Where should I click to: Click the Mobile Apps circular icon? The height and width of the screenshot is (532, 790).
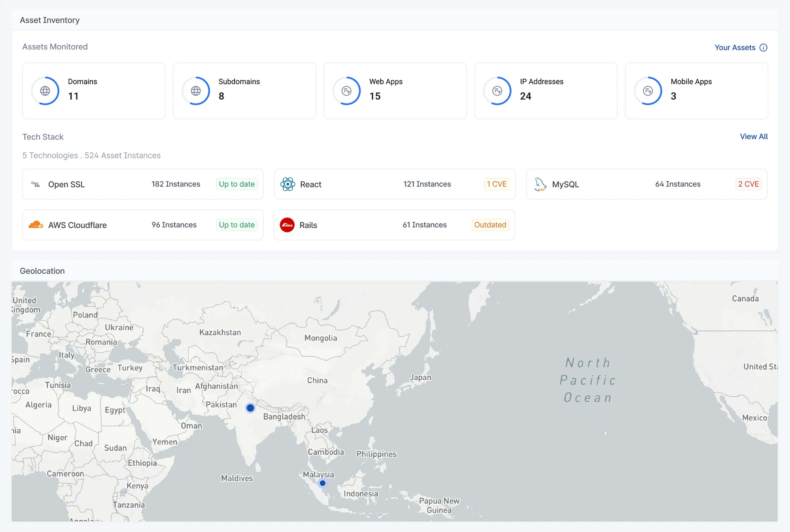[648, 91]
